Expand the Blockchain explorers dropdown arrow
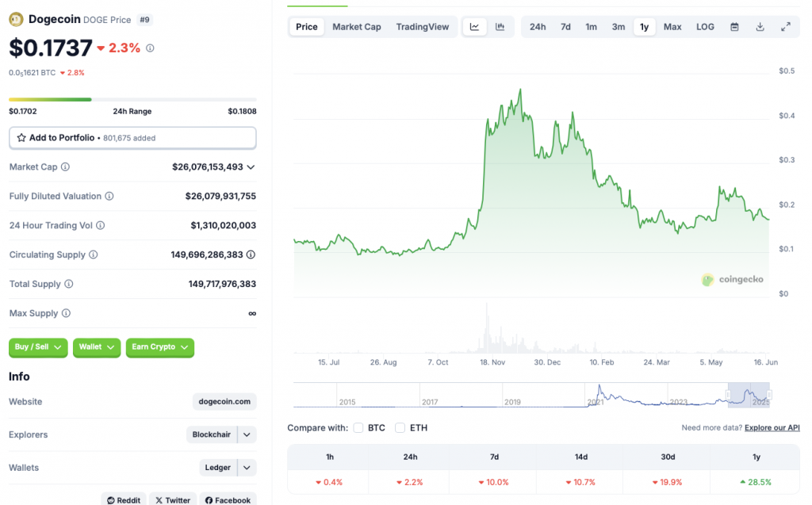The image size is (812, 505). [x=247, y=434]
